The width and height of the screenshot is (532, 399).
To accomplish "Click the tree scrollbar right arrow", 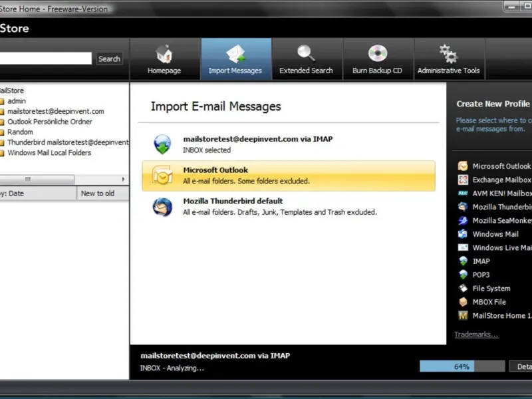I will click(x=123, y=179).
